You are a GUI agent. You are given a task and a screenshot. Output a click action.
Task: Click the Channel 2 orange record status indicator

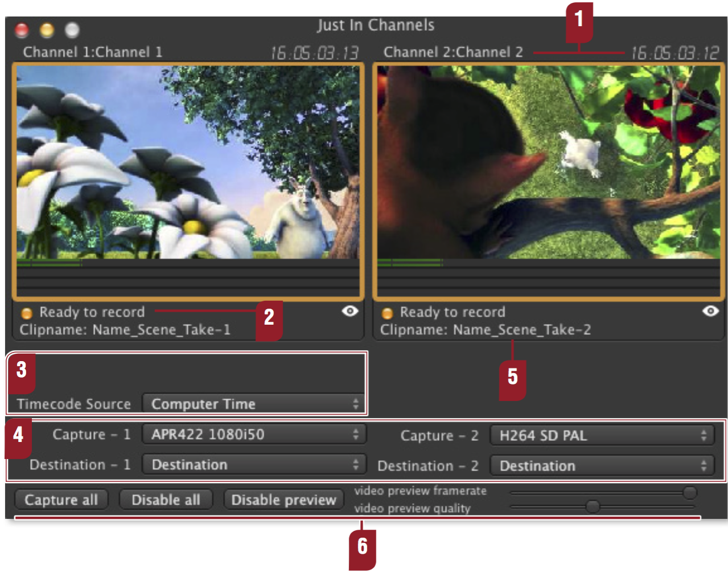coord(388,313)
